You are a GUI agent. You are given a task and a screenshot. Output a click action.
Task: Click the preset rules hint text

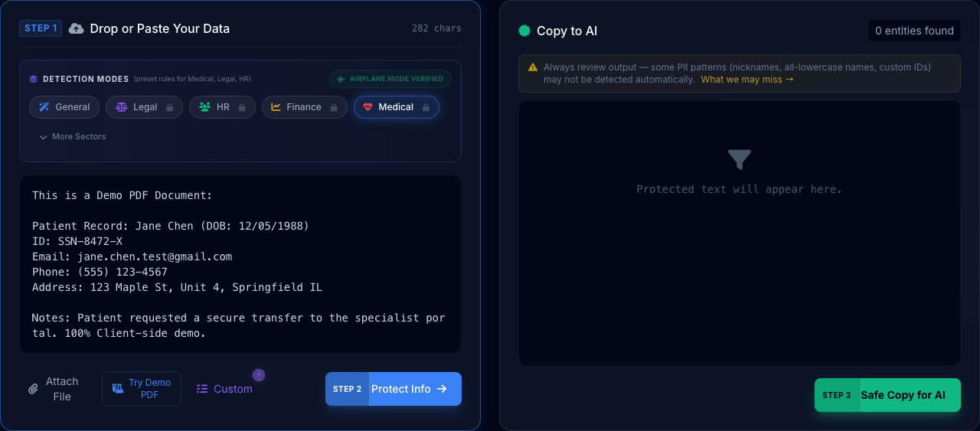192,79
